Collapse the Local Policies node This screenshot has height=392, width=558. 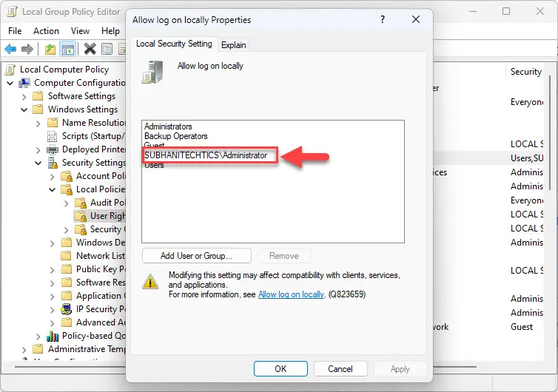(53, 189)
